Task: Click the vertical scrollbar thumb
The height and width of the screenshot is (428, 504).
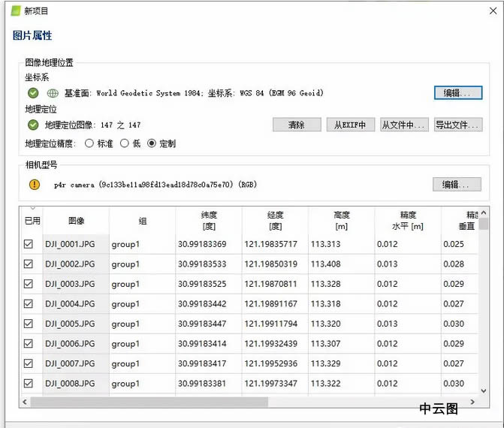Action: coord(484,224)
